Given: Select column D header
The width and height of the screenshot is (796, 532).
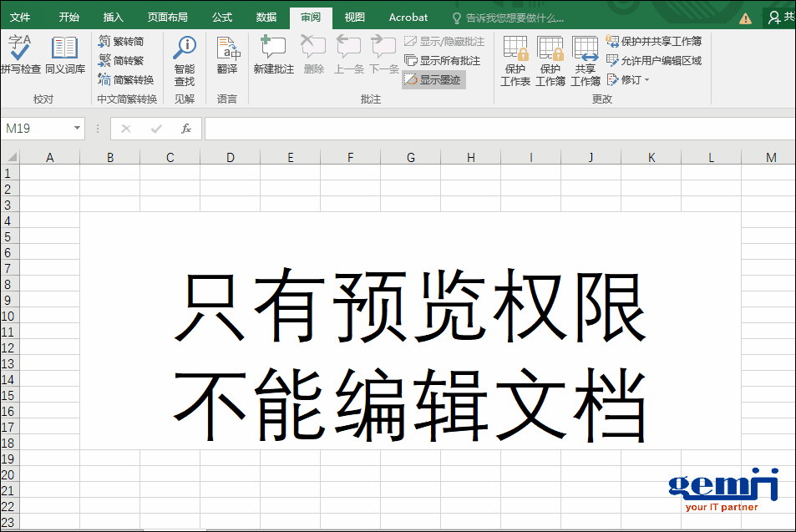Looking at the screenshot, I should click(231, 157).
